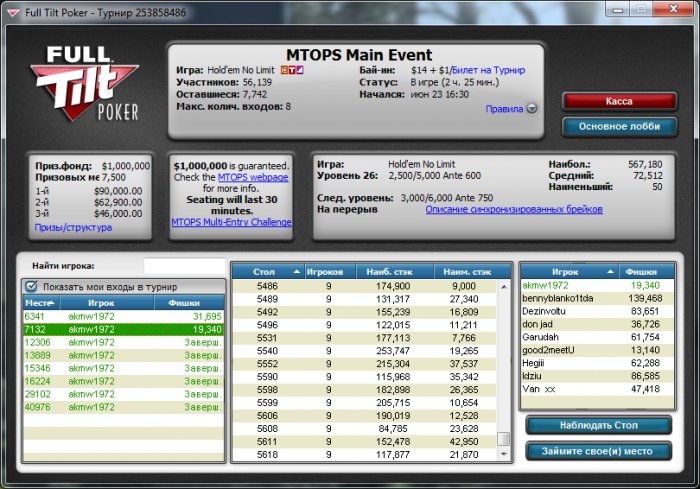
Task: Click Займите свое(и) место button
Action: point(599,451)
